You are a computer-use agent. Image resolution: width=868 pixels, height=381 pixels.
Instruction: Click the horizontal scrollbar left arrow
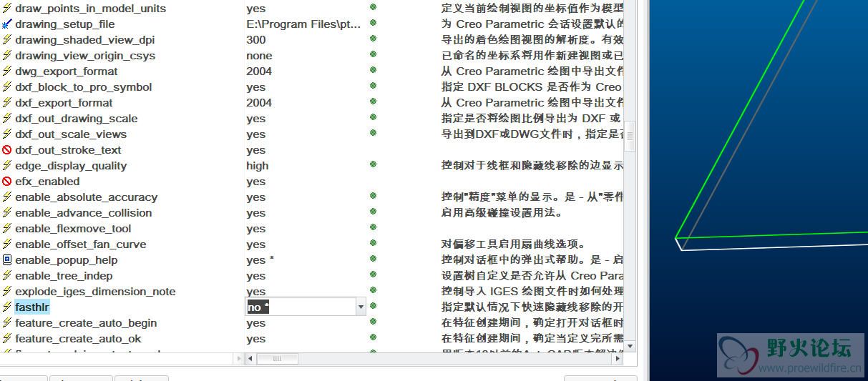251,359
